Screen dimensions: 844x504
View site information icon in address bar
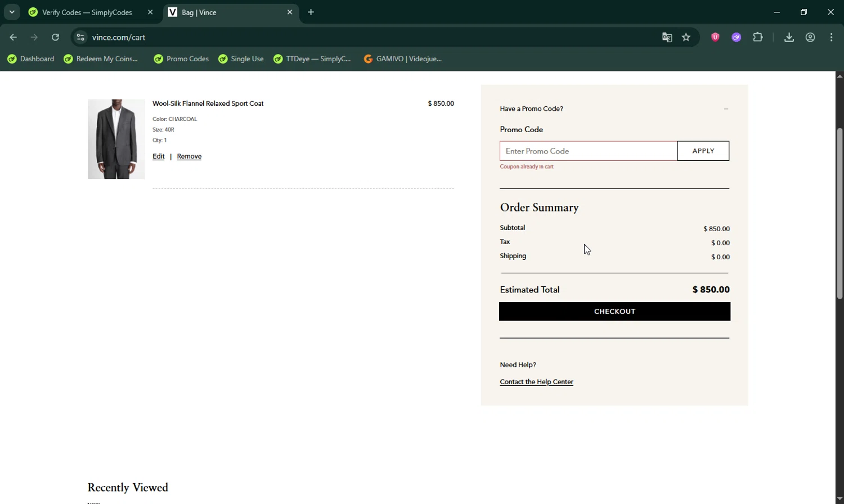tap(80, 38)
